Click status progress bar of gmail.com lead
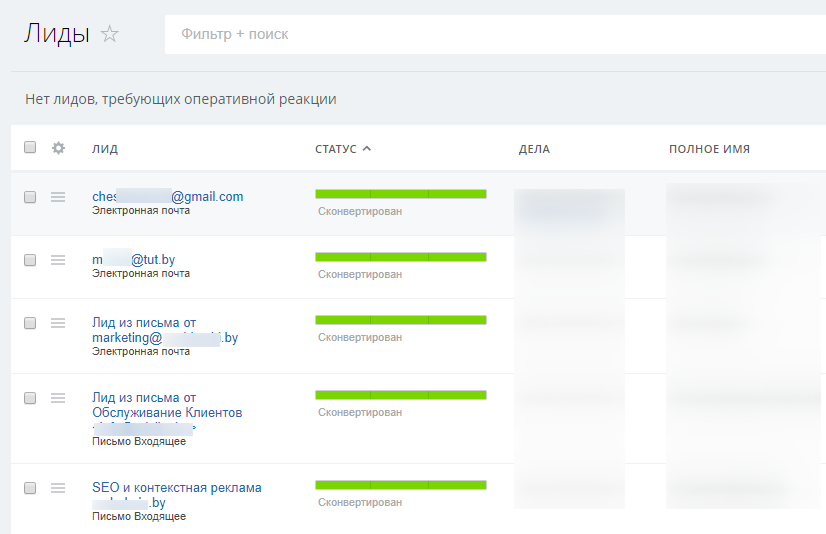This screenshot has height=534, width=826. point(401,194)
